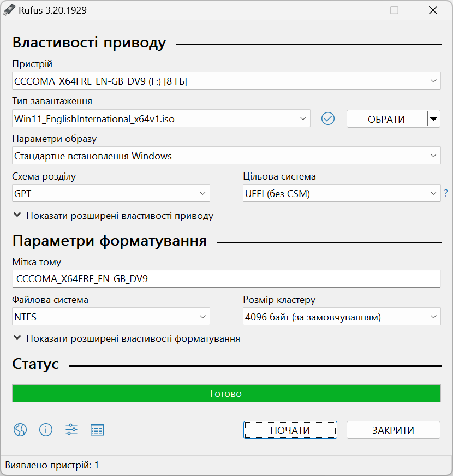The image size is (453, 476).
Task: Open the Цільова система UEFI dropdown
Action: pos(342,193)
